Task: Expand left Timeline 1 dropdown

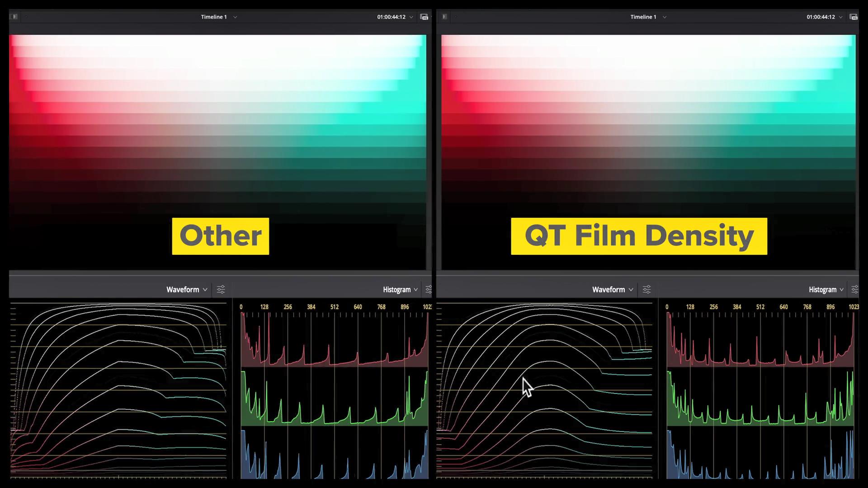Action: [x=235, y=17]
